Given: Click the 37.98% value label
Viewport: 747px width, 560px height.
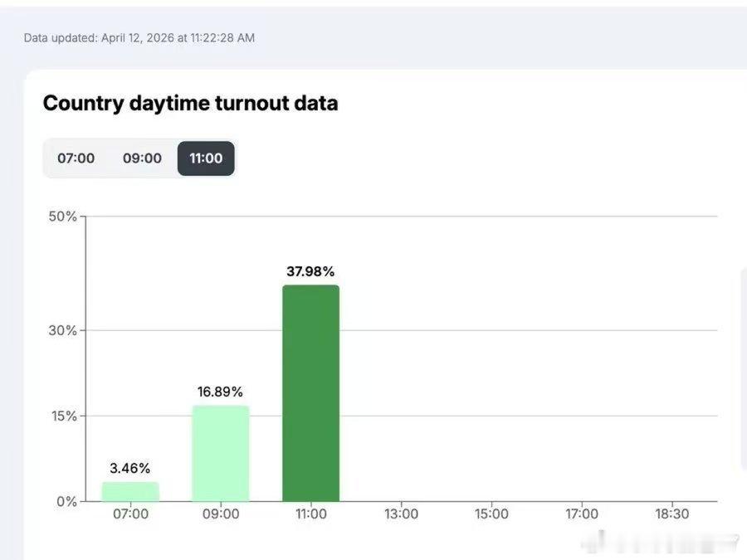Looking at the screenshot, I should [310, 271].
